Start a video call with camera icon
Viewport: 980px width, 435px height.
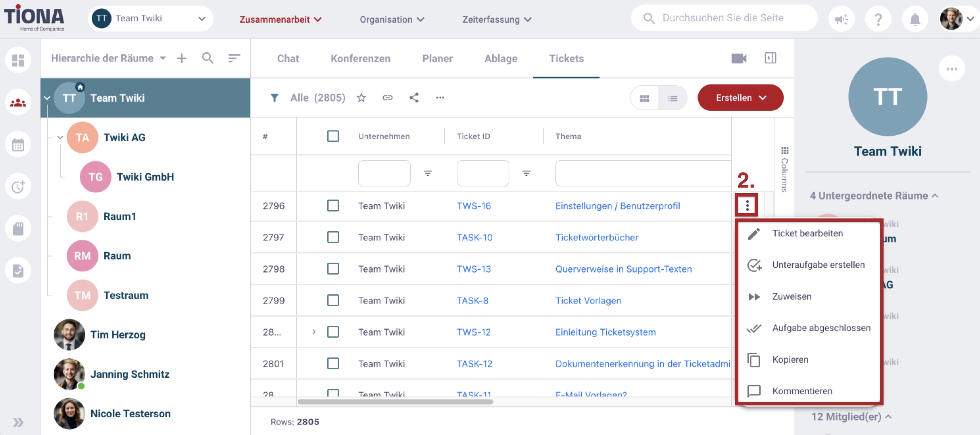[739, 58]
